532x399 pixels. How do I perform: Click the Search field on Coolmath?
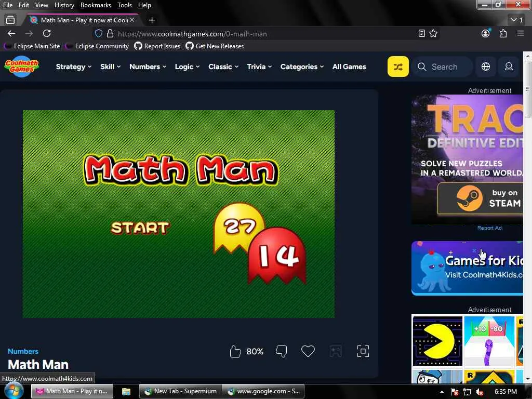442,66
